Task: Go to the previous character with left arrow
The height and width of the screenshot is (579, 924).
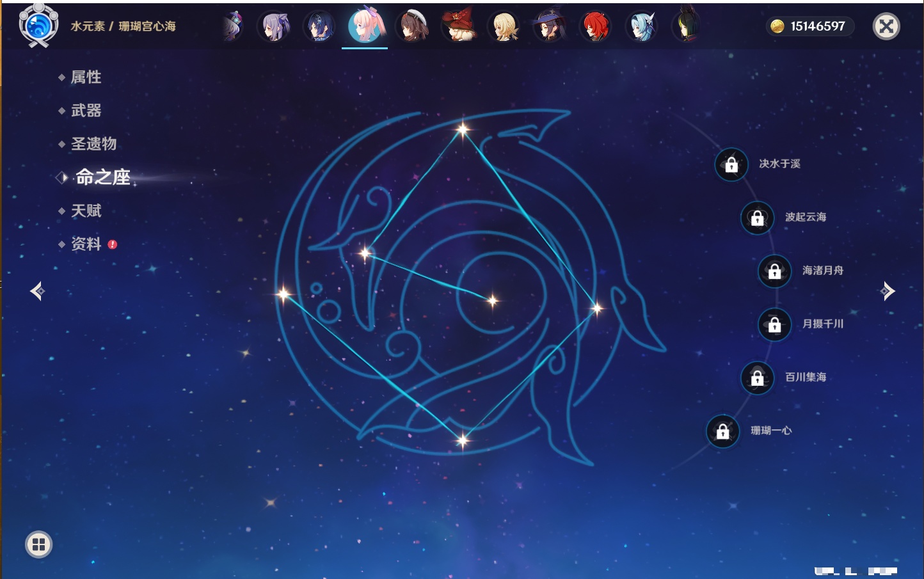Action: pyautogui.click(x=37, y=291)
